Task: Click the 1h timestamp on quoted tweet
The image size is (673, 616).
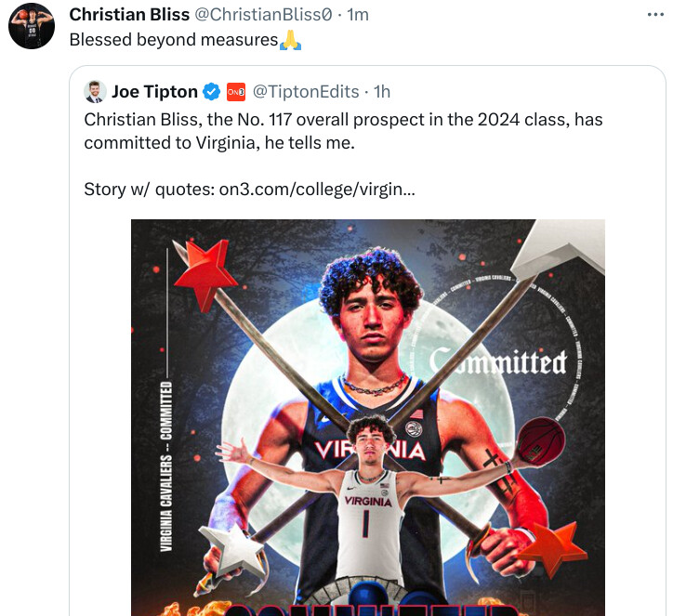Action: click(x=380, y=91)
